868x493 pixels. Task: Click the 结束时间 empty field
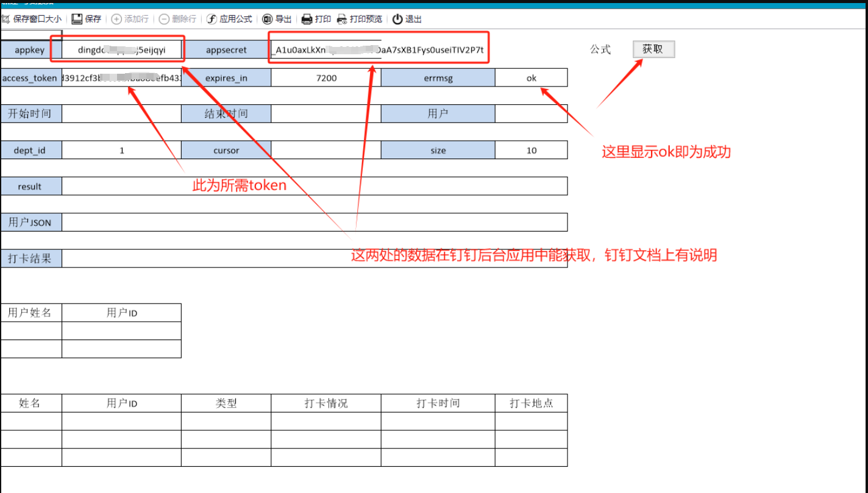[325, 114]
